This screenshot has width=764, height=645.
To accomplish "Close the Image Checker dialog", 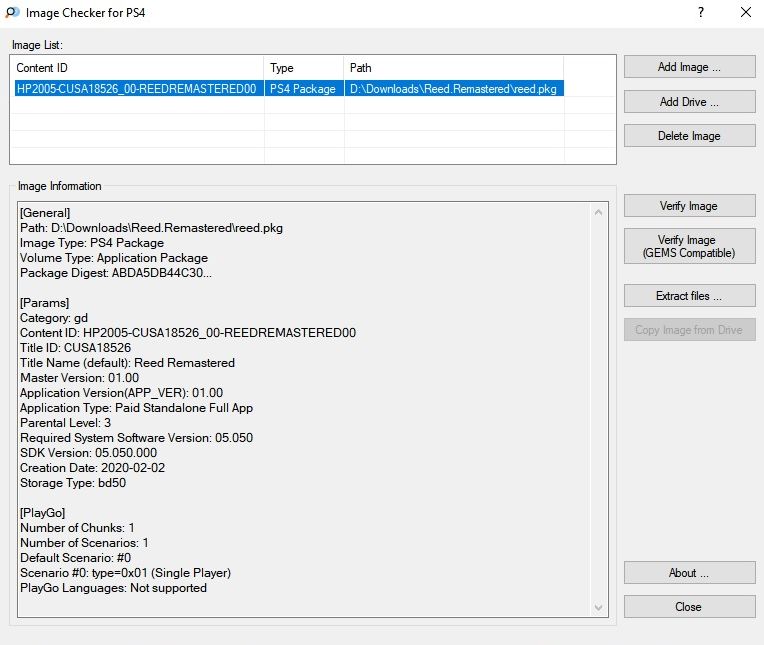I will [689, 607].
